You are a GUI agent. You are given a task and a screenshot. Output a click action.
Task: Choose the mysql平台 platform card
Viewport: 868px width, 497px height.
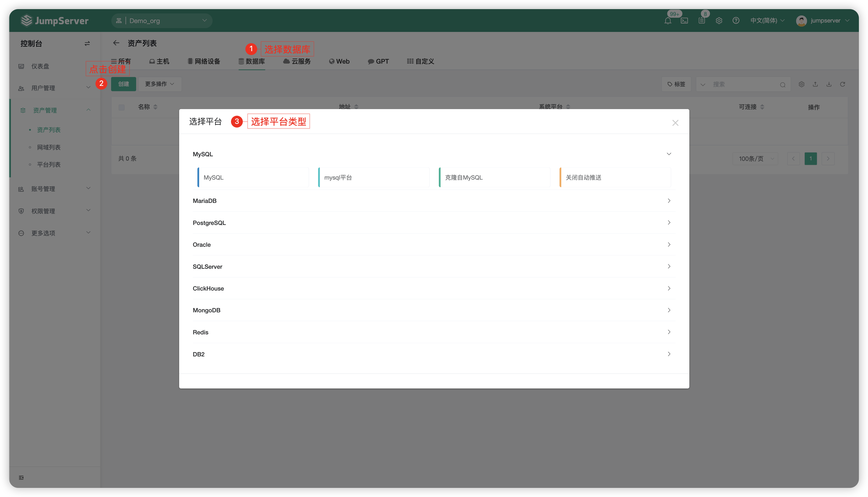tap(374, 178)
